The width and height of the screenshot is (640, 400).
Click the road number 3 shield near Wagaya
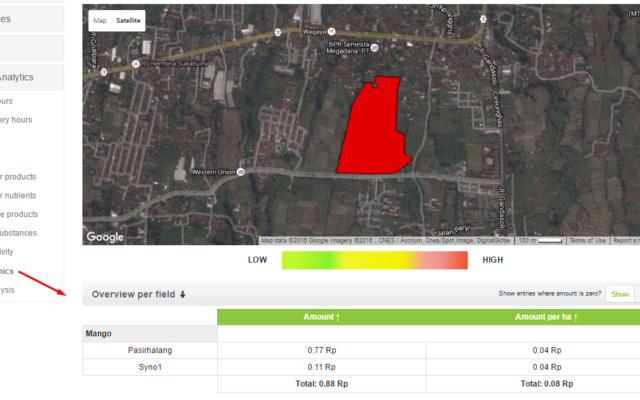click(x=278, y=32)
